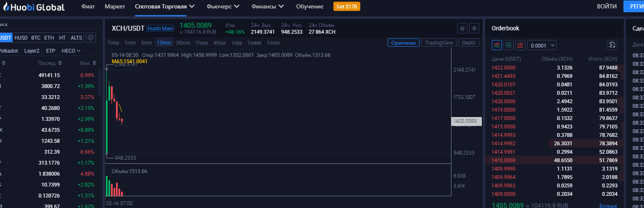This screenshot has width=644, height=208.
Task: Click the ВОЙТИ login link
Action: click(x=606, y=7)
